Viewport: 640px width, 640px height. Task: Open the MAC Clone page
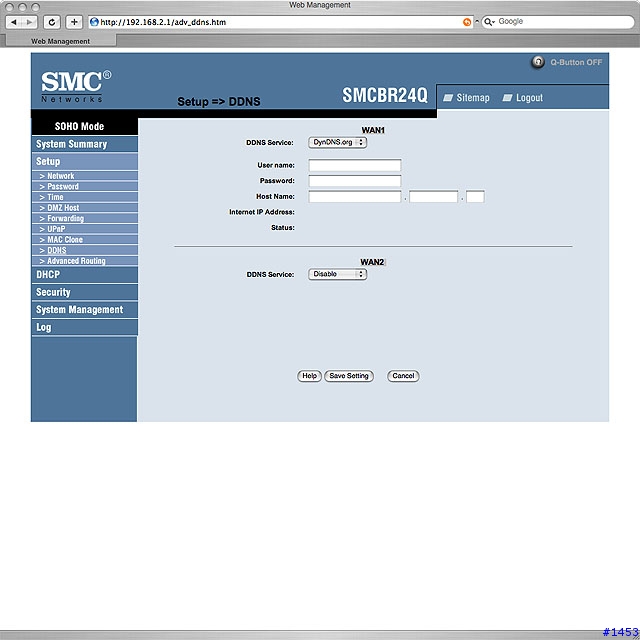85,240
